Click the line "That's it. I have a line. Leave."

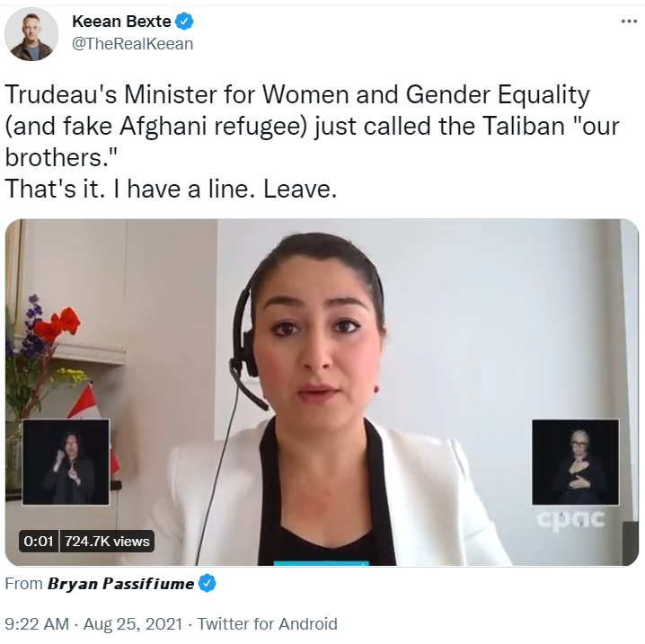171,190
